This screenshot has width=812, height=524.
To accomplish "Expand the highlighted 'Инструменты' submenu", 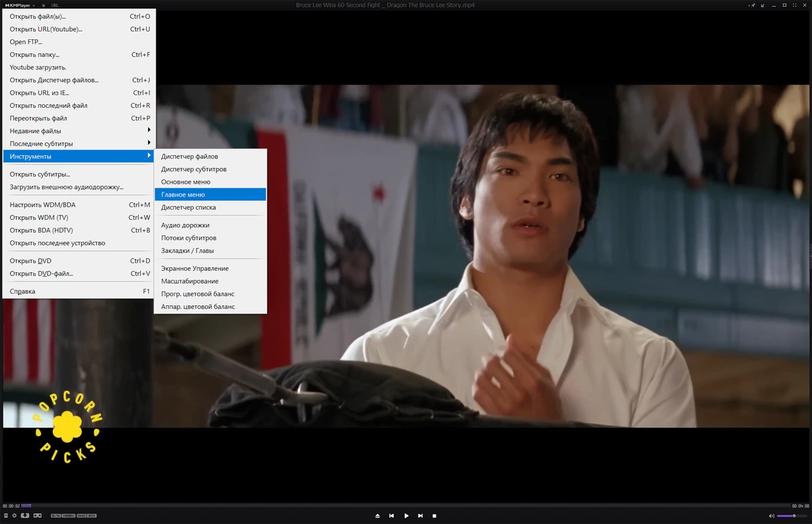I will tap(78, 156).
